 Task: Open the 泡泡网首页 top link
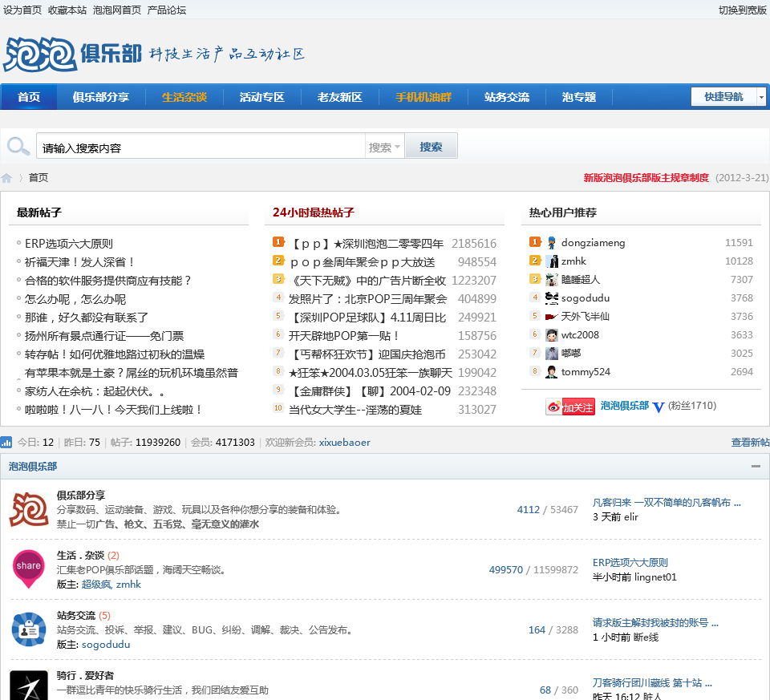click(117, 10)
